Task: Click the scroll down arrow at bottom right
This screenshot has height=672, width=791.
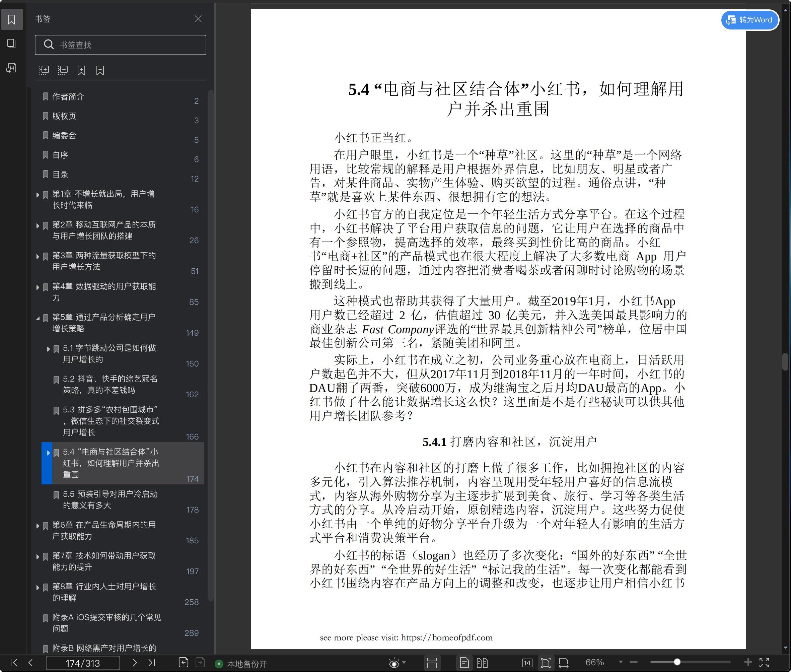Action: pos(785,648)
